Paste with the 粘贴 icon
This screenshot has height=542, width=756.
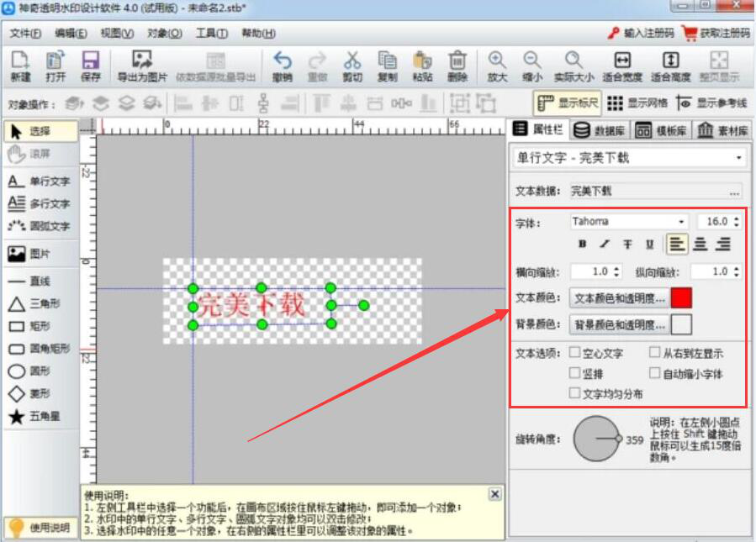[422, 66]
